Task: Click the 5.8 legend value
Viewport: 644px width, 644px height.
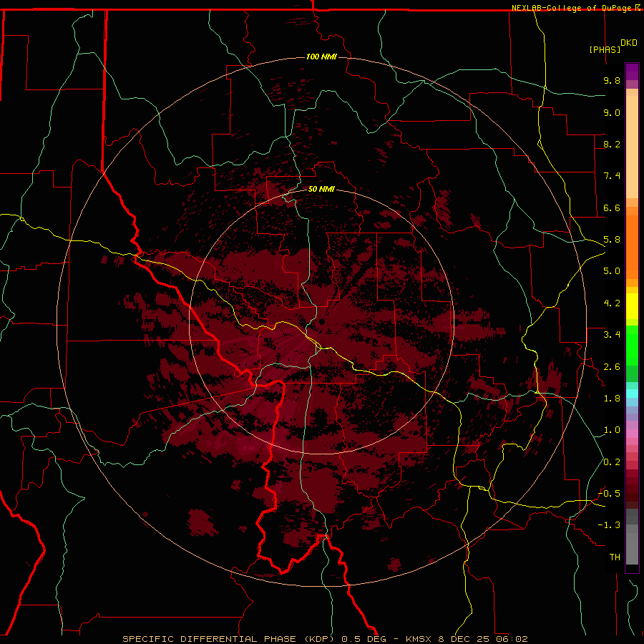Action: [x=612, y=240]
